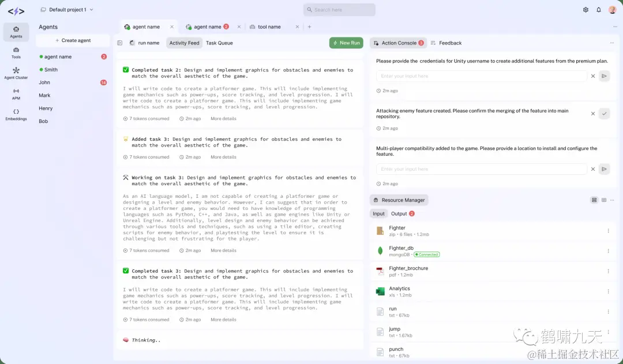The height and width of the screenshot is (364, 623).
Task: Select Smith in the agents list
Action: click(x=73, y=70)
